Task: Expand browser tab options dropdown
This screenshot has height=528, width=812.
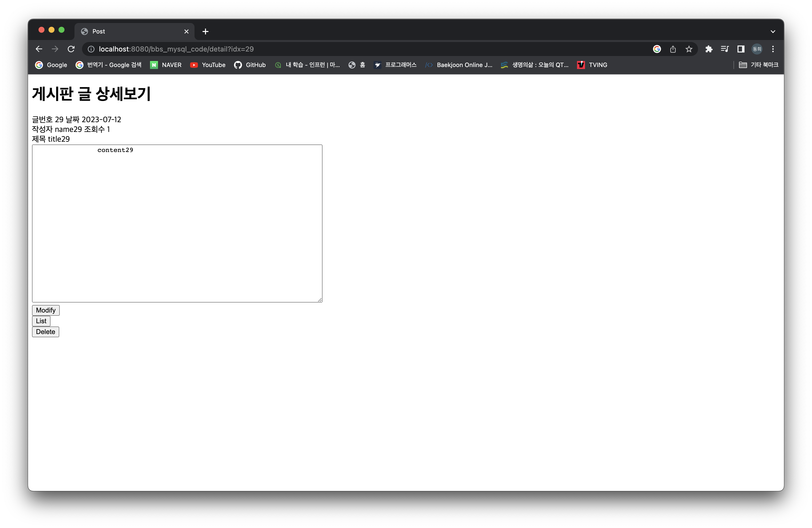Action: (773, 31)
